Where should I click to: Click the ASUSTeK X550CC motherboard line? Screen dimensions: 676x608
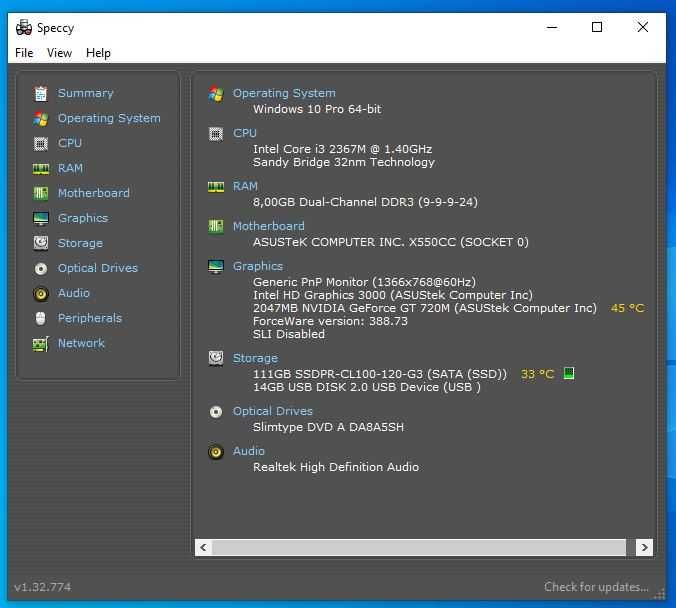(391, 242)
